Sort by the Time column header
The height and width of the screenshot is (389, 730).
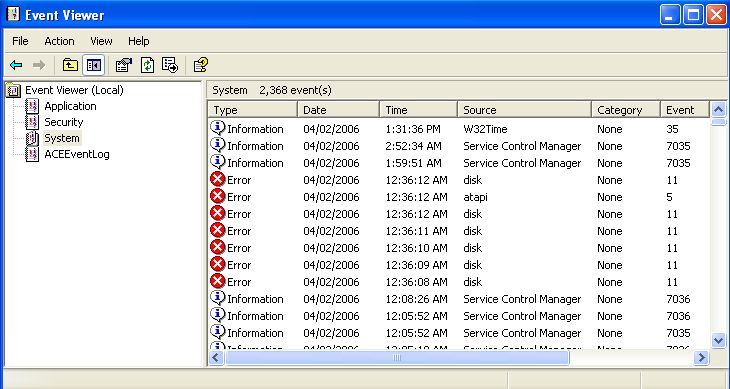click(418, 110)
